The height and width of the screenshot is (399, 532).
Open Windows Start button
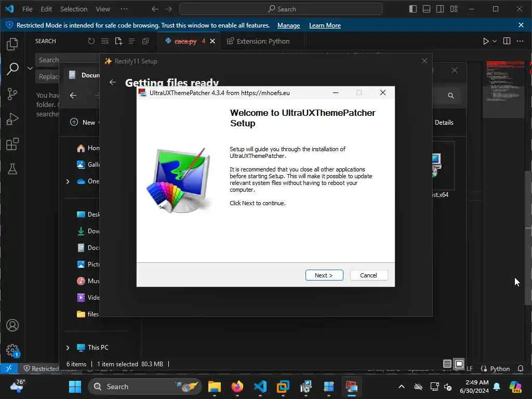[x=75, y=387]
